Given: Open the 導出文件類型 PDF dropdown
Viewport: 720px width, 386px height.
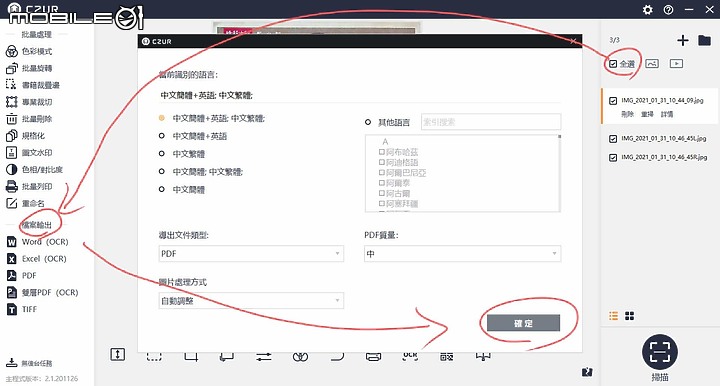Looking at the screenshot, I should pyautogui.click(x=251, y=254).
